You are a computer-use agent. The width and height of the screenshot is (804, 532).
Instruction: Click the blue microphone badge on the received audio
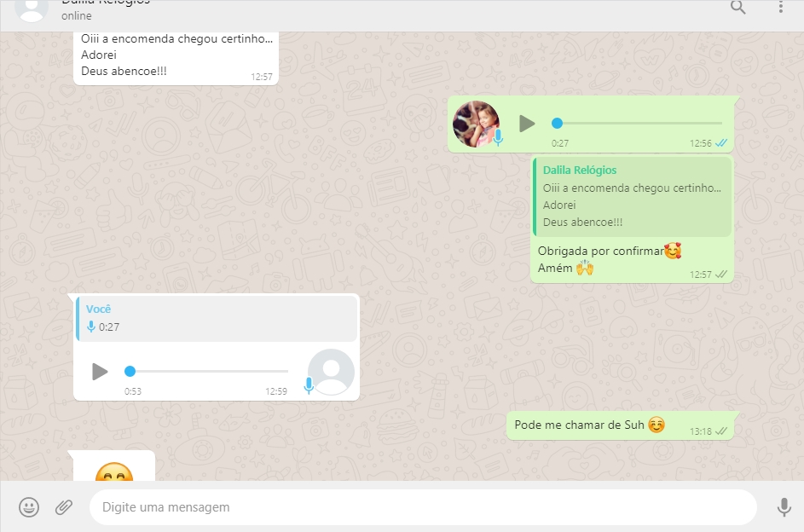pyautogui.click(x=309, y=385)
